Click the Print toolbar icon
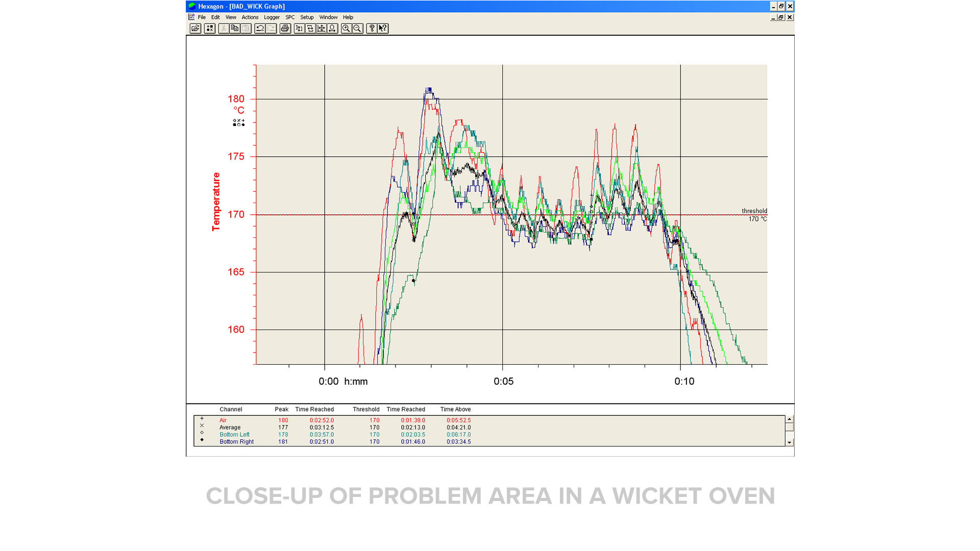Viewport: 980px width, 551px height. [285, 29]
